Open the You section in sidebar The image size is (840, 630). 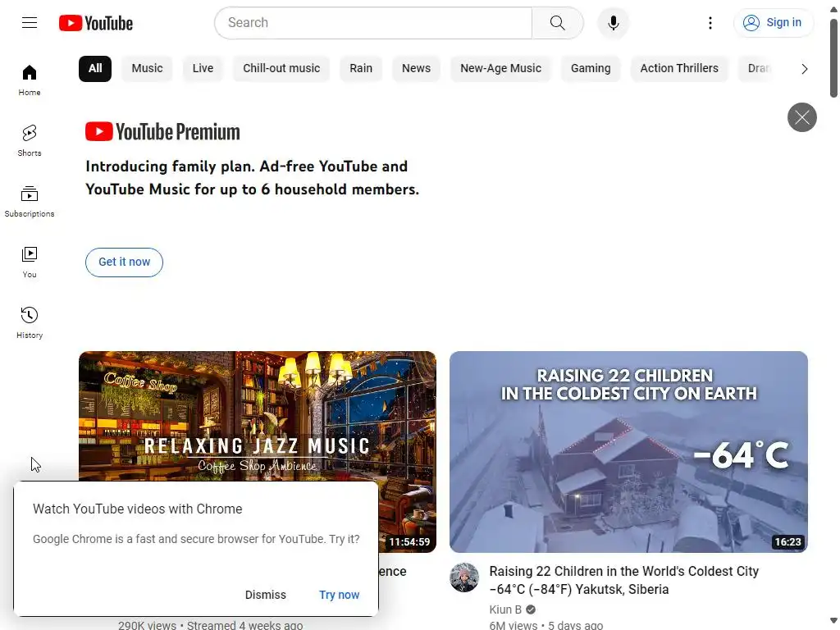(x=30, y=262)
